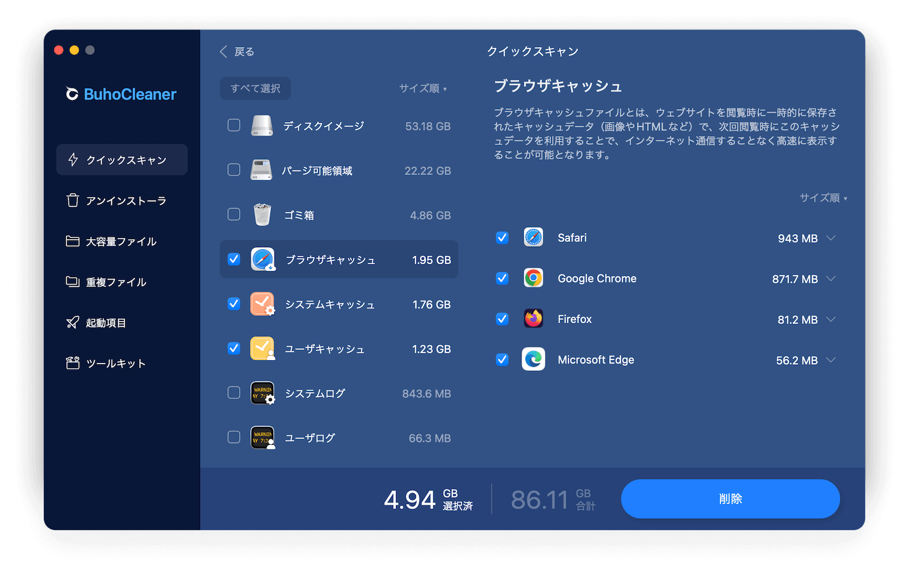Check the パージ可能領域 checkbox
Screen dimensions: 909x588
(x=234, y=169)
